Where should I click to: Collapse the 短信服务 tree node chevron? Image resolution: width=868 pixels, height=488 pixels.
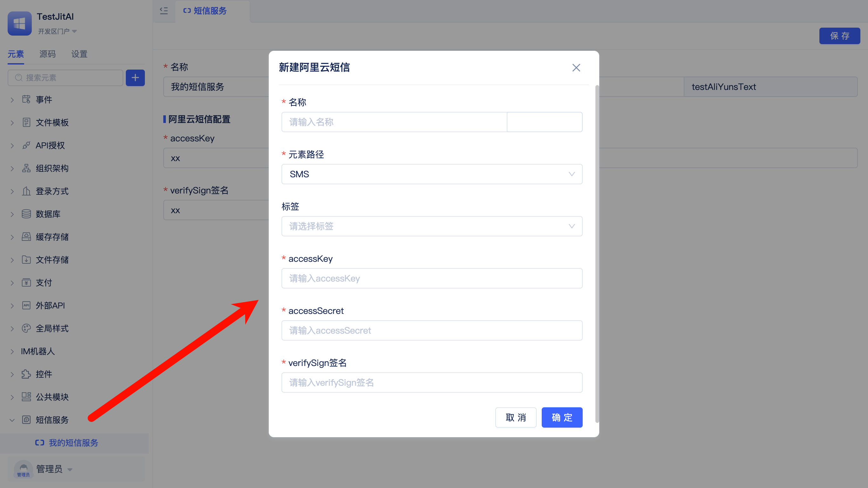pyautogui.click(x=12, y=420)
